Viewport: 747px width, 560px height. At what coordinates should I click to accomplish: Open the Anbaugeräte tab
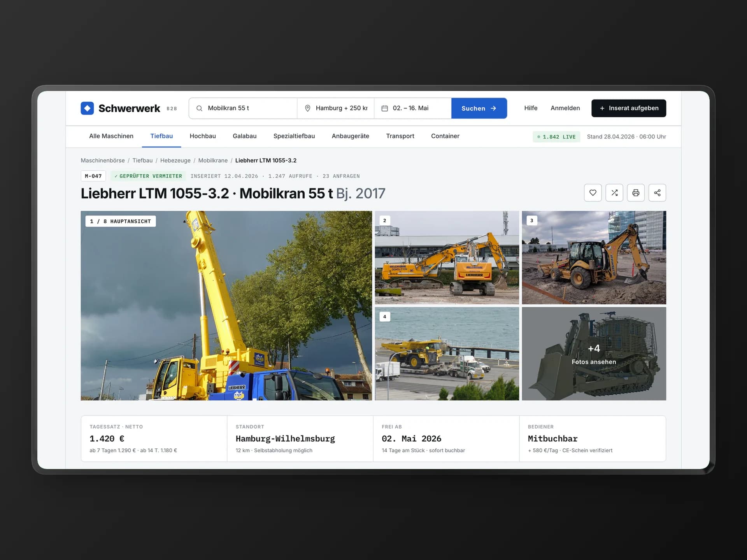click(x=350, y=136)
